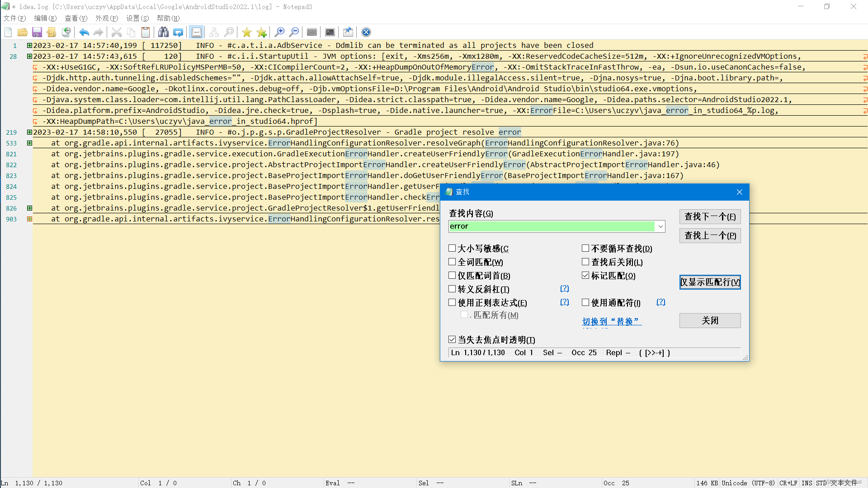
Task: Zoom in with magnifier plus icon
Action: coord(279,32)
